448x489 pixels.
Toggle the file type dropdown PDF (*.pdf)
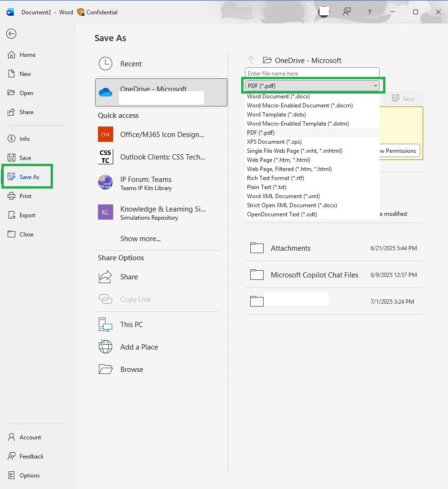tap(312, 86)
